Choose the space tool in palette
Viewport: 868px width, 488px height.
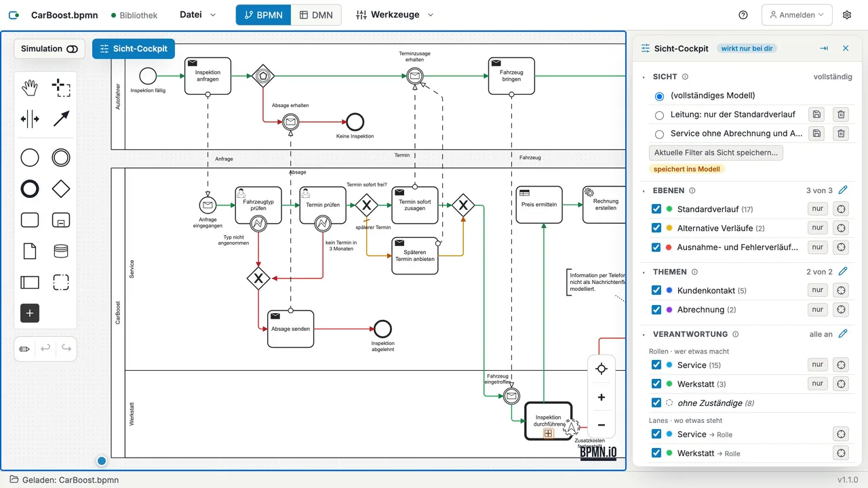[30, 119]
